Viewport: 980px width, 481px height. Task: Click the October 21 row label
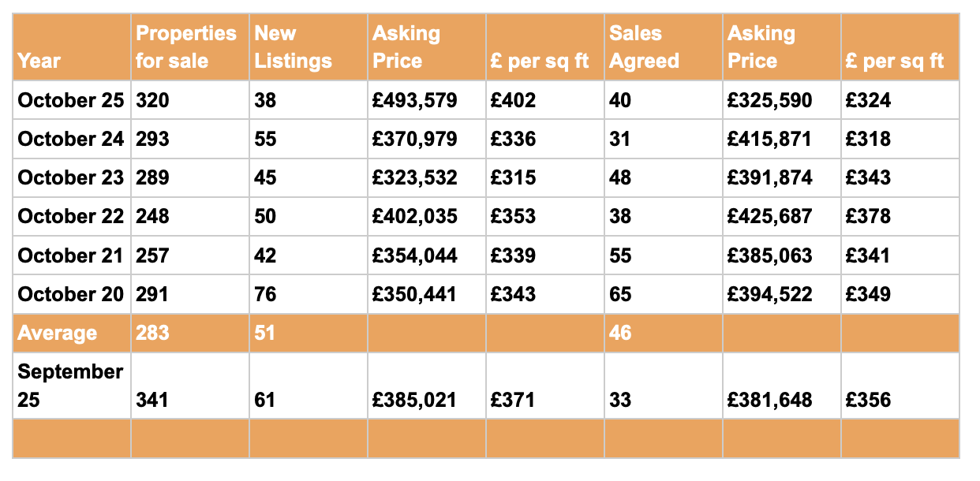(x=71, y=255)
